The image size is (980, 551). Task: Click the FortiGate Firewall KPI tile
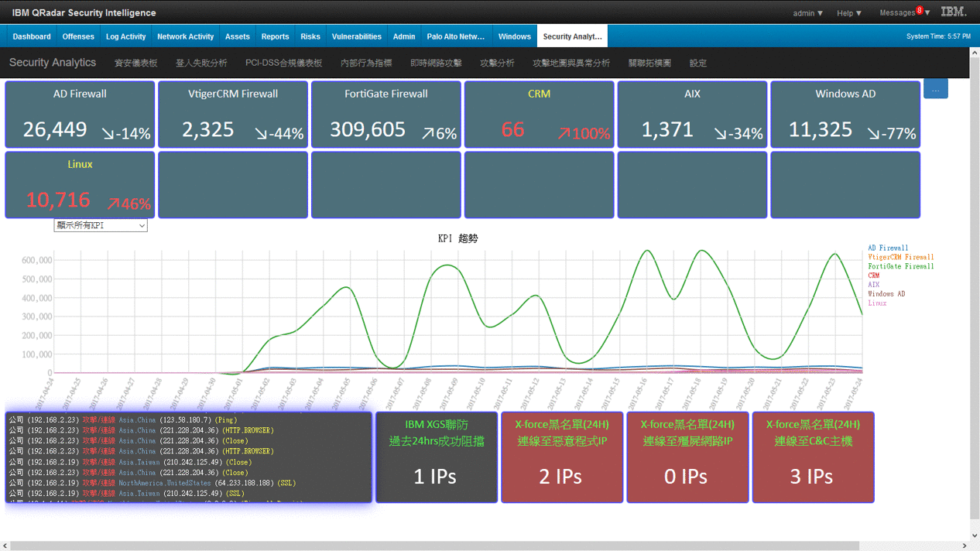386,115
